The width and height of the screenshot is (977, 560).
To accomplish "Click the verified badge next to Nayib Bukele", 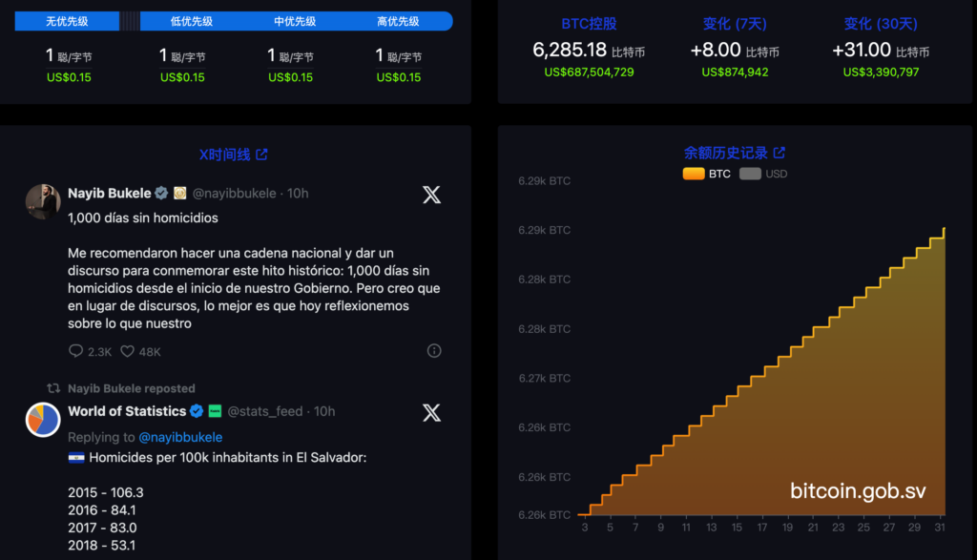I will click(161, 194).
